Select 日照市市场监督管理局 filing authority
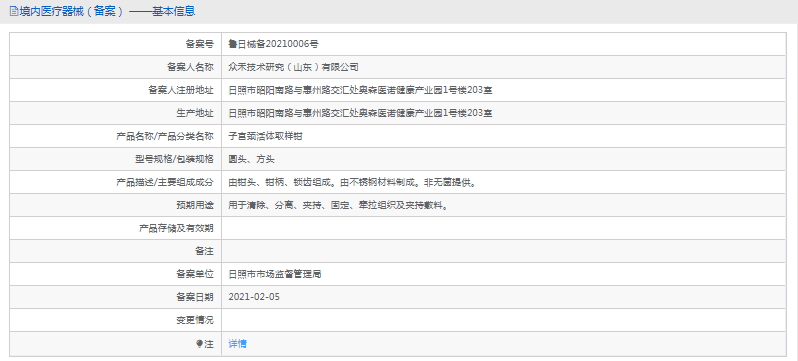This screenshot has width=798, height=361. [275, 274]
